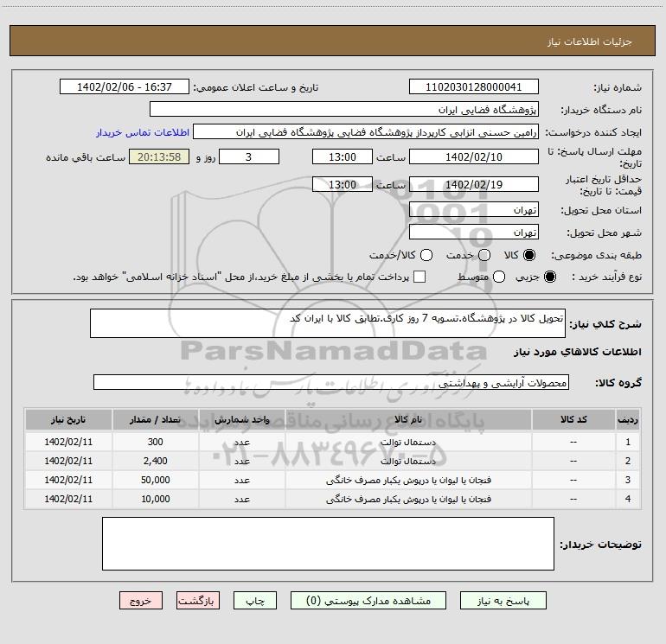The width and height of the screenshot is (666, 644).
Task: Click quantity 300 cell
Action: [x=155, y=442]
